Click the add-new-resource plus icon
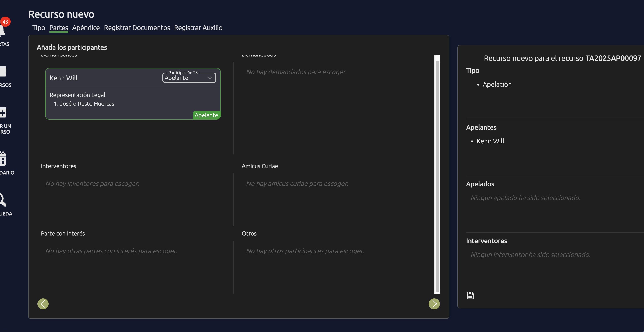Image resolution: width=644 pixels, height=332 pixels. pos(3,113)
